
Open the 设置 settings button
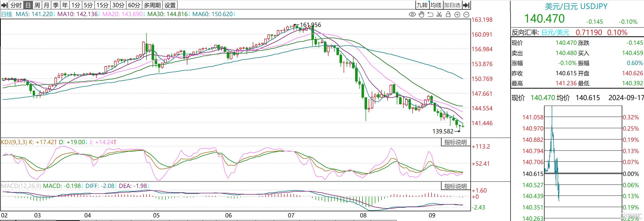tap(170, 5)
